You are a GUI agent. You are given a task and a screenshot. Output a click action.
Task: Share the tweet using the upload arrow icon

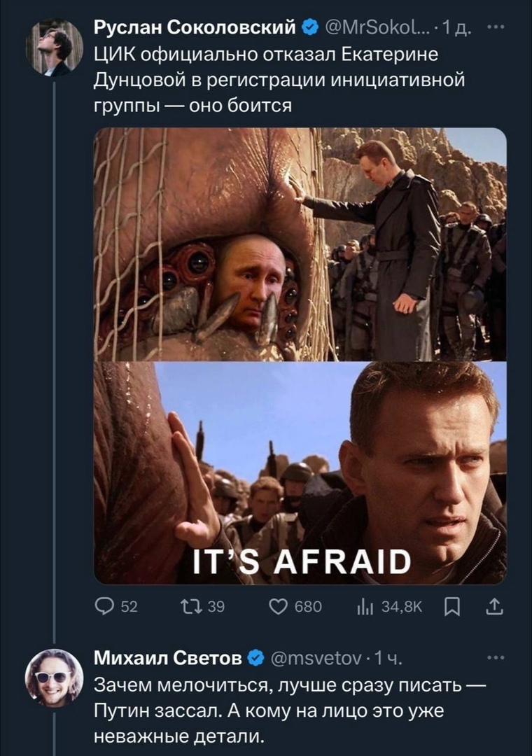(494, 606)
